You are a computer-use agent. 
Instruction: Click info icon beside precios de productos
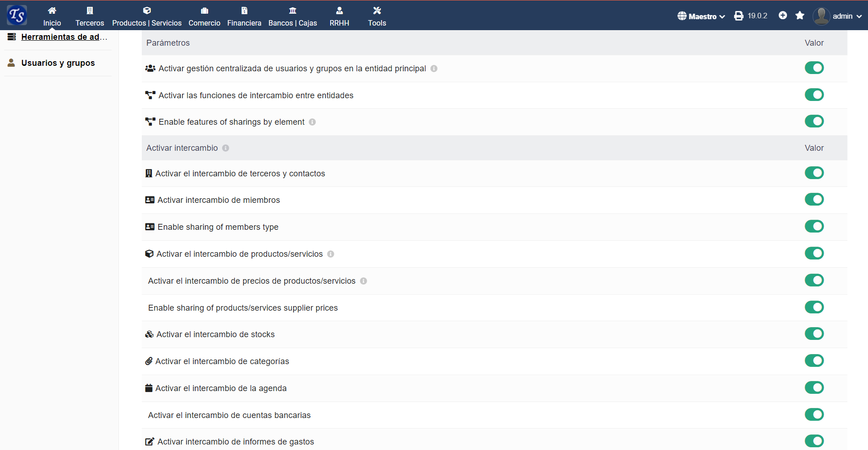pos(364,281)
